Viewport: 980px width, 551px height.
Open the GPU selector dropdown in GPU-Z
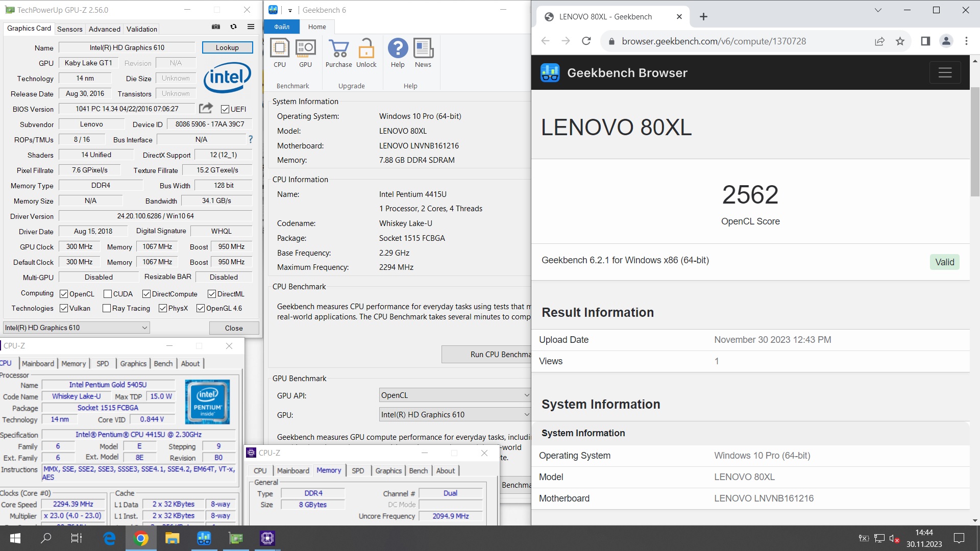[76, 328]
